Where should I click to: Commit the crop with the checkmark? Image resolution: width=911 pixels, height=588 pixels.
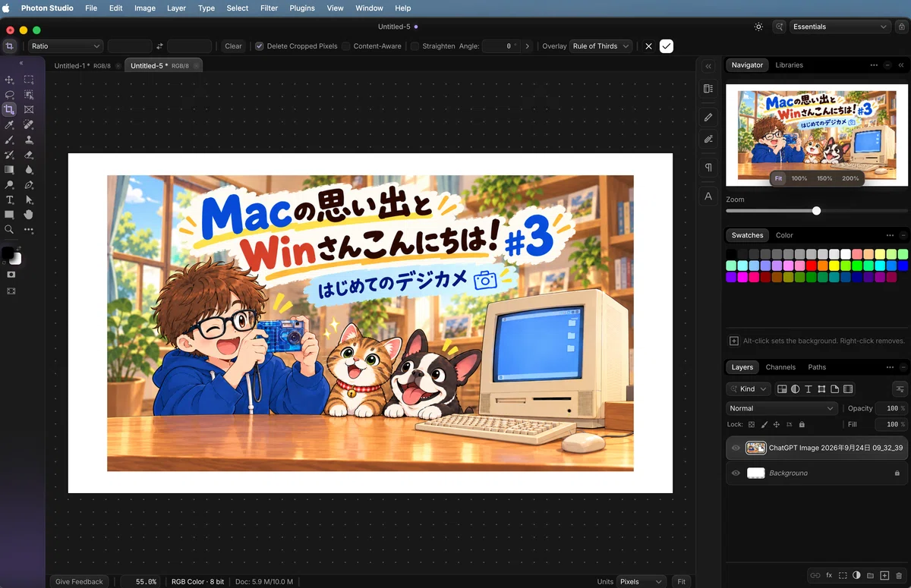click(666, 46)
